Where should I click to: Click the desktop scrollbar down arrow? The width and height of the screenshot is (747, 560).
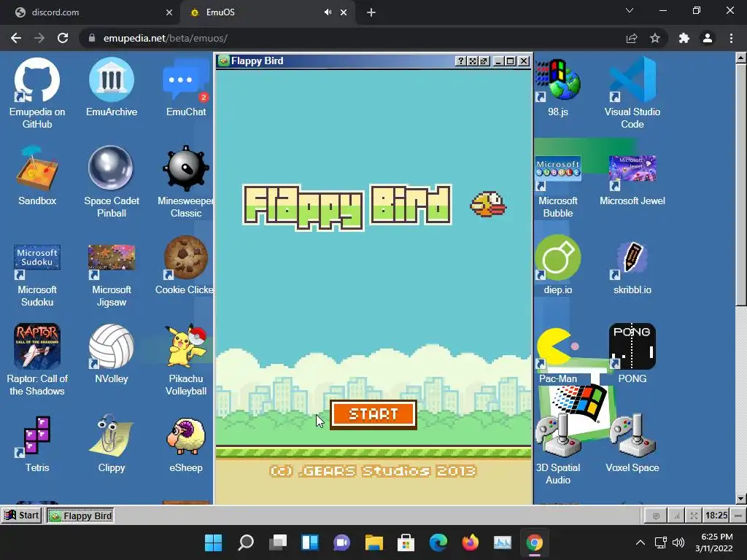coord(741,499)
